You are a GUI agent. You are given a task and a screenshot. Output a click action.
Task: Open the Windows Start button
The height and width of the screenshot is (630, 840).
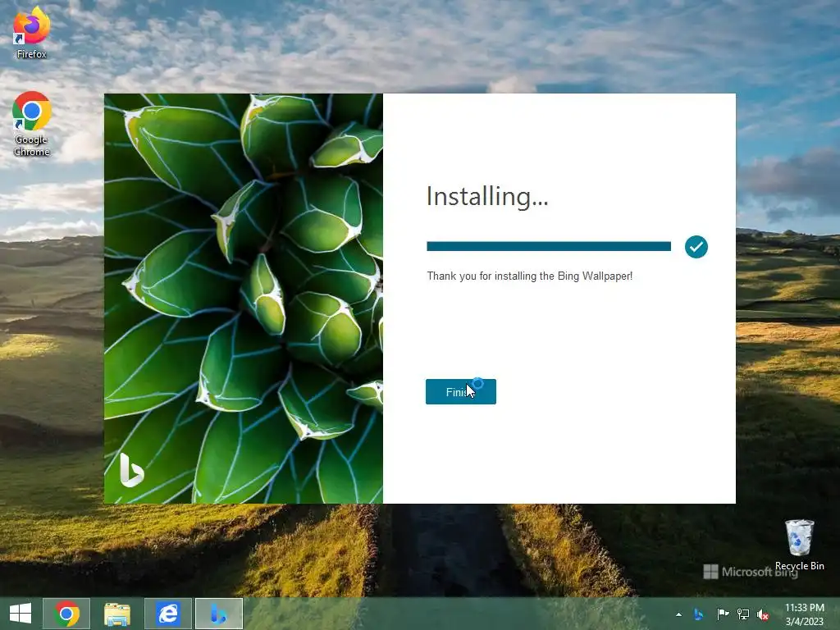pyautogui.click(x=21, y=614)
